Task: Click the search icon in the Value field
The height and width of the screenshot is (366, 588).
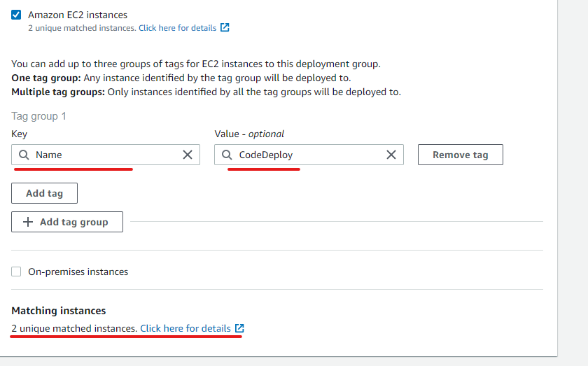Action: click(x=227, y=155)
